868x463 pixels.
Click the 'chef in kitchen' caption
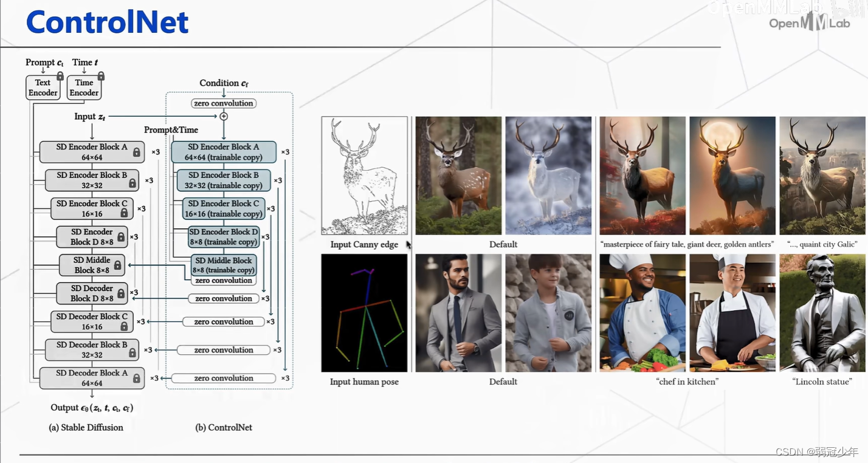687,382
